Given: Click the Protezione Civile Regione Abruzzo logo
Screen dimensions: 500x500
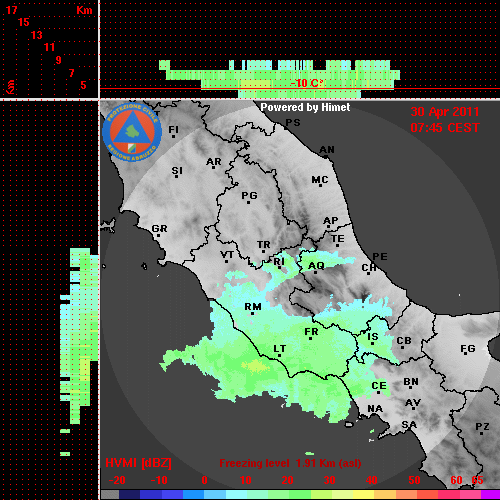Looking at the screenshot, I should [132, 132].
